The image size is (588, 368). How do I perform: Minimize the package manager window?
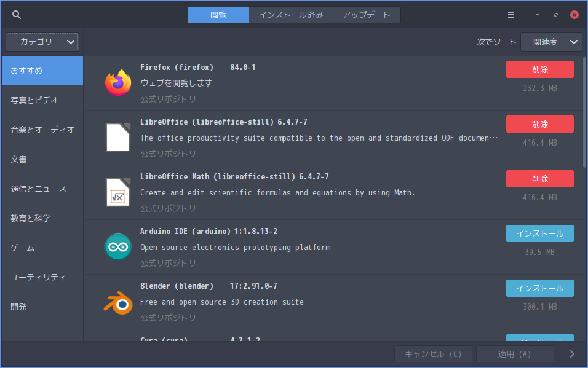(x=538, y=15)
